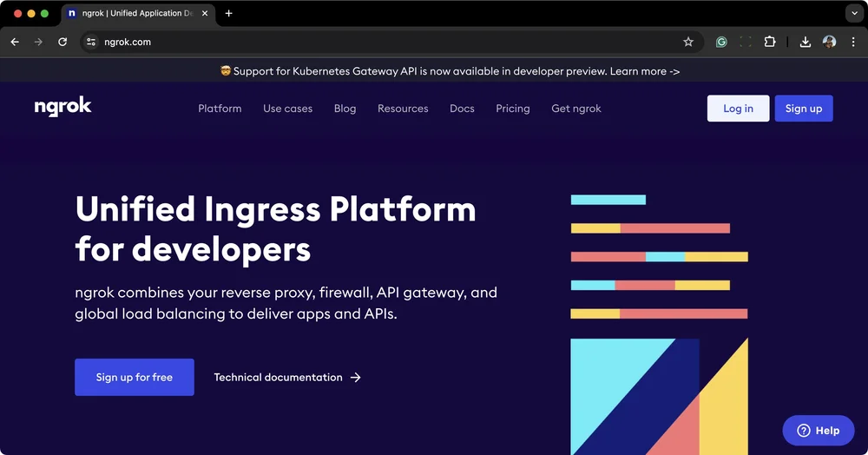Open the Platform menu
This screenshot has width=868, height=455.
pos(220,109)
